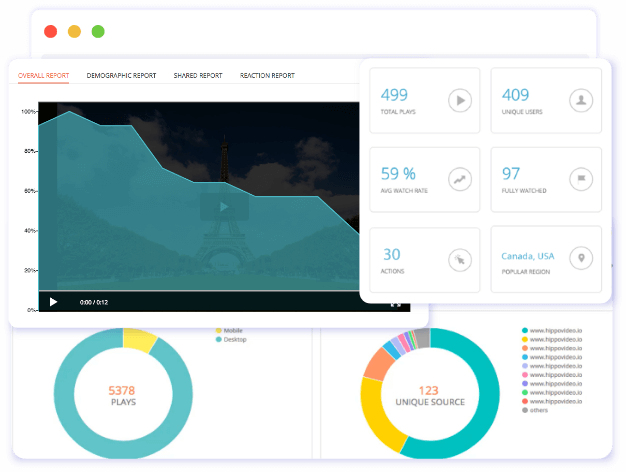Click the yellow source donut segment
The image size is (626, 472).
point(377,415)
